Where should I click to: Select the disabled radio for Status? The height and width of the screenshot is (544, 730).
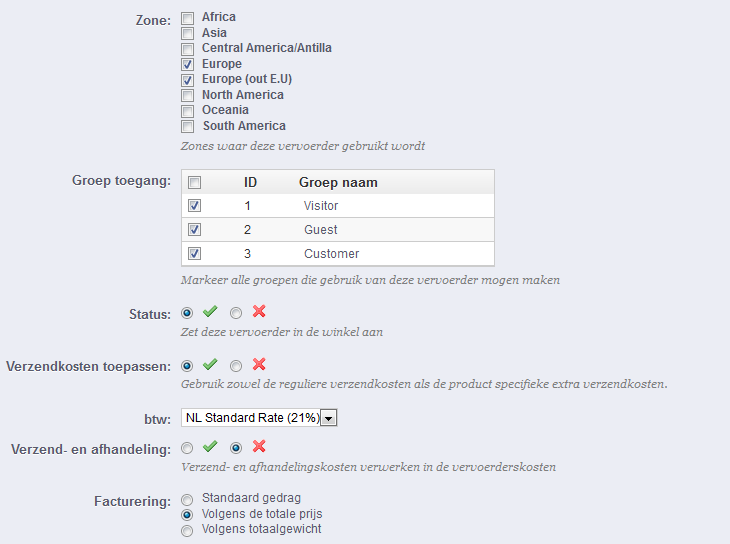(x=236, y=314)
